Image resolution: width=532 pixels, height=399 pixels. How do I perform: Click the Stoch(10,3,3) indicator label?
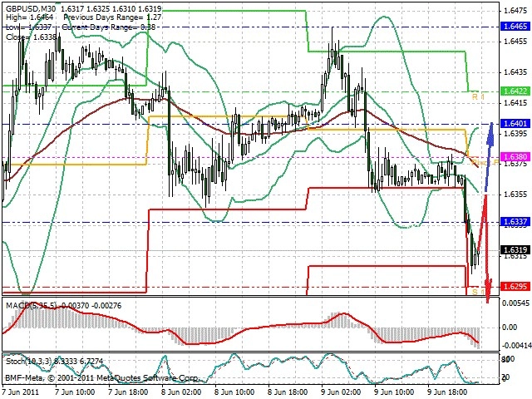click(x=29, y=361)
